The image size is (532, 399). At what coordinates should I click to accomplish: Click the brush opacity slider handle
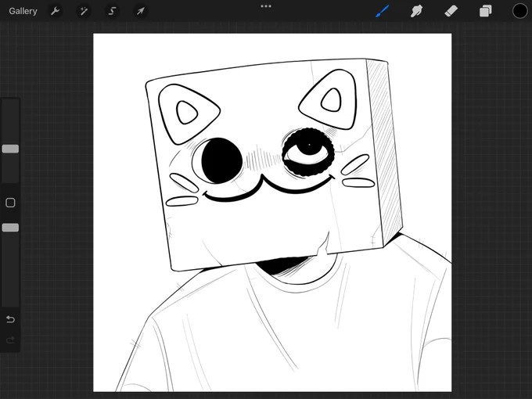[10, 228]
